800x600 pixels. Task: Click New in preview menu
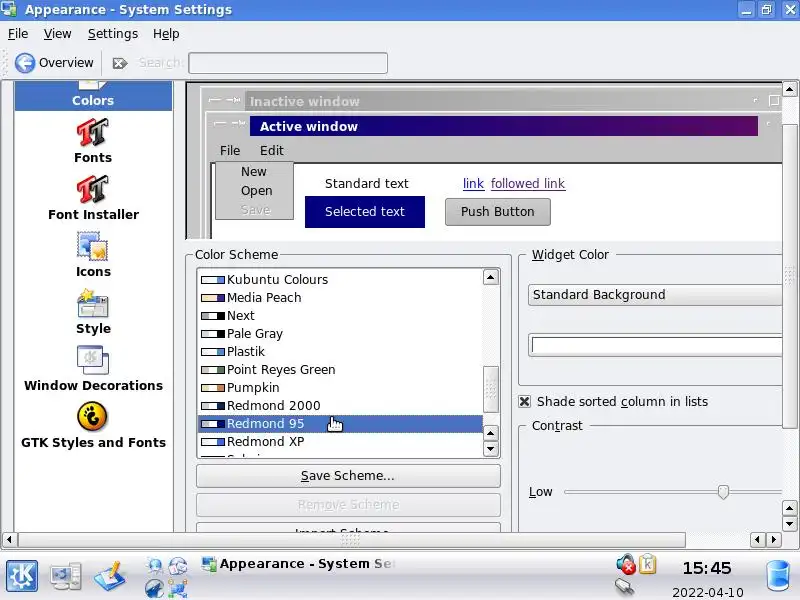254,171
